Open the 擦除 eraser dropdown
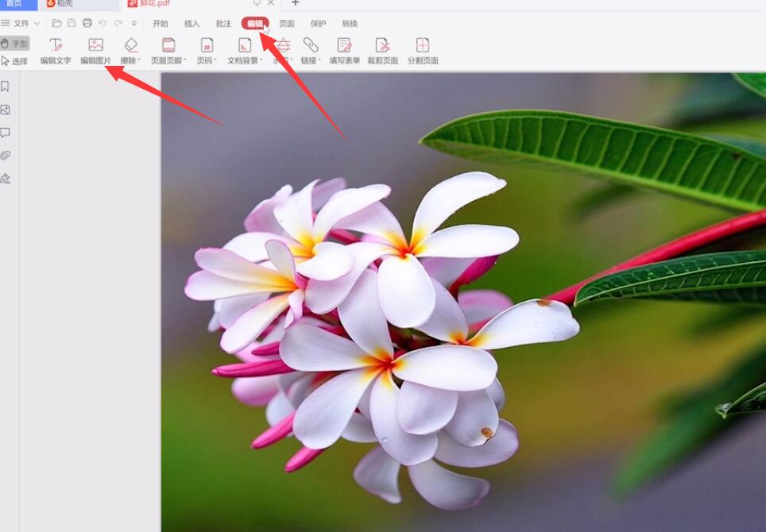Image resolution: width=766 pixels, height=532 pixels. [130, 52]
